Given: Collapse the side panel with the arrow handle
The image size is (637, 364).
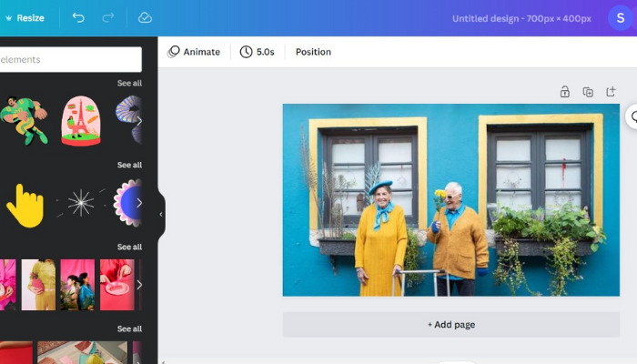Looking at the screenshot, I should [161, 214].
